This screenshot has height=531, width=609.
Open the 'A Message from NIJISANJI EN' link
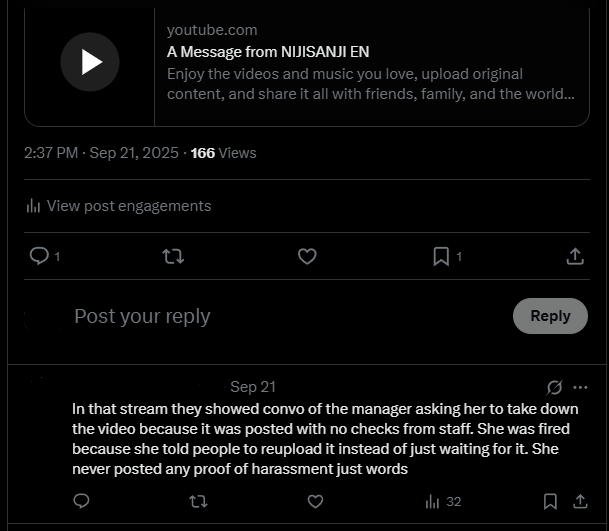269,52
